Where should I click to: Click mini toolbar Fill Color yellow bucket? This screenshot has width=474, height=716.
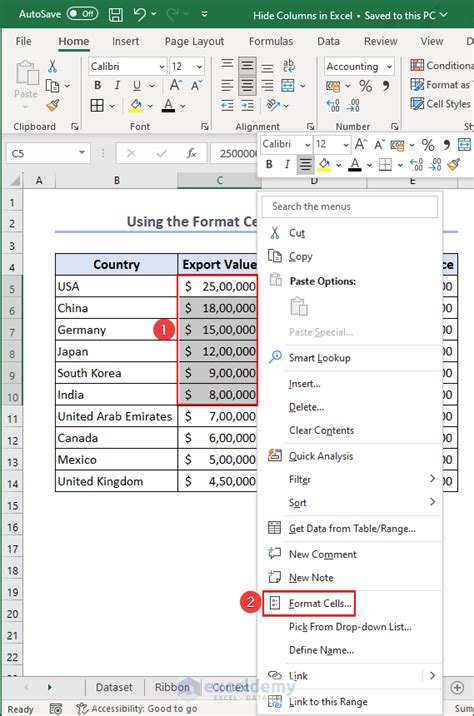(324, 164)
